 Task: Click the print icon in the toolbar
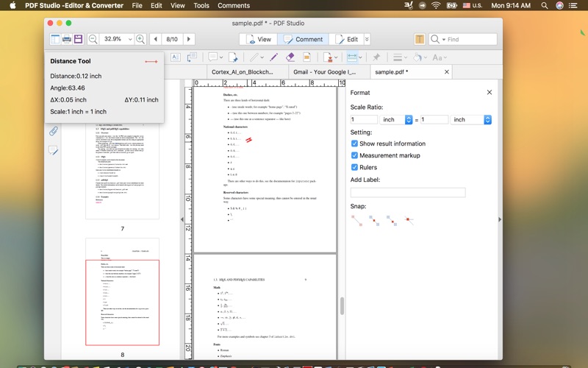click(x=67, y=39)
